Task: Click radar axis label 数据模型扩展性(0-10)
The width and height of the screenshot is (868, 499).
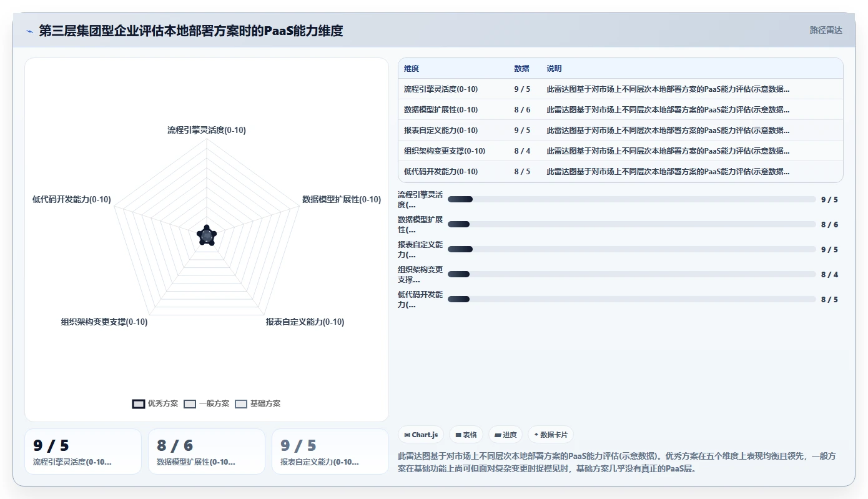Action: pyautogui.click(x=342, y=200)
